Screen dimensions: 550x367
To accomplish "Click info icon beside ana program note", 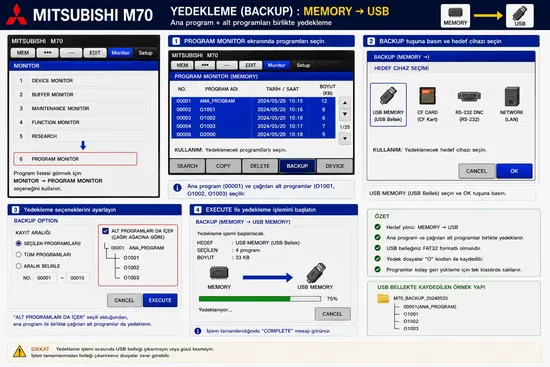I will pos(177,188).
